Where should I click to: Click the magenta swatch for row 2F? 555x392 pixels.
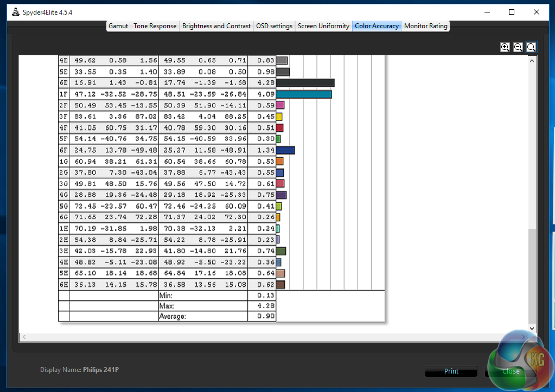[280, 105]
